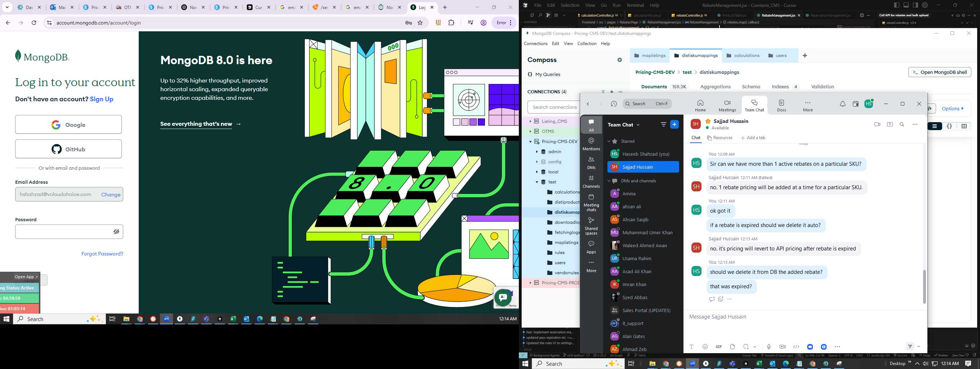Record audio message with microphone icon

769,347
